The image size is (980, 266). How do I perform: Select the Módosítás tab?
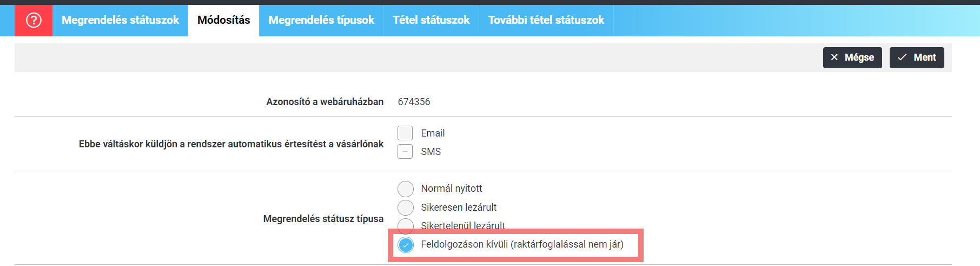223,21
